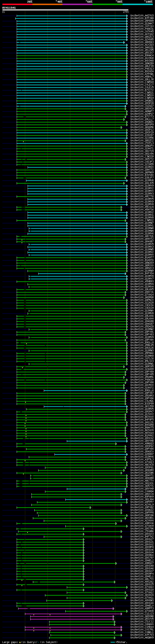Click the query end position 279

pyautogui.click(x=125, y=12)
